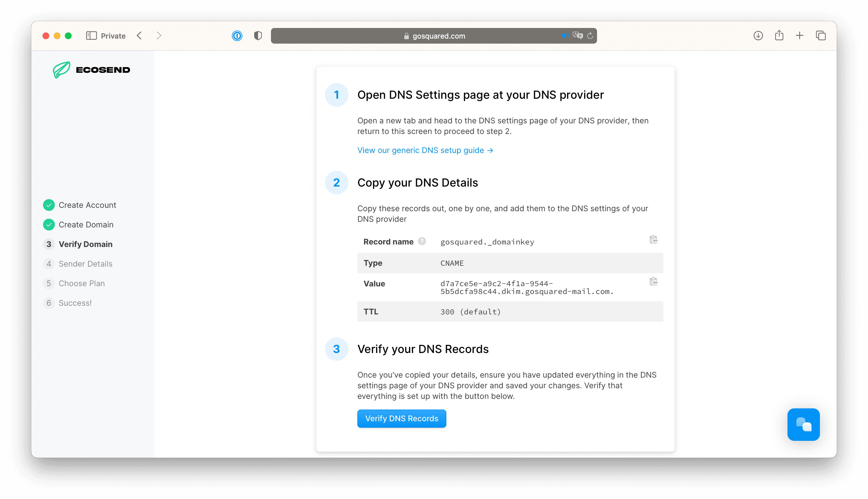
Task: Click the translate page icon
Action: (577, 35)
